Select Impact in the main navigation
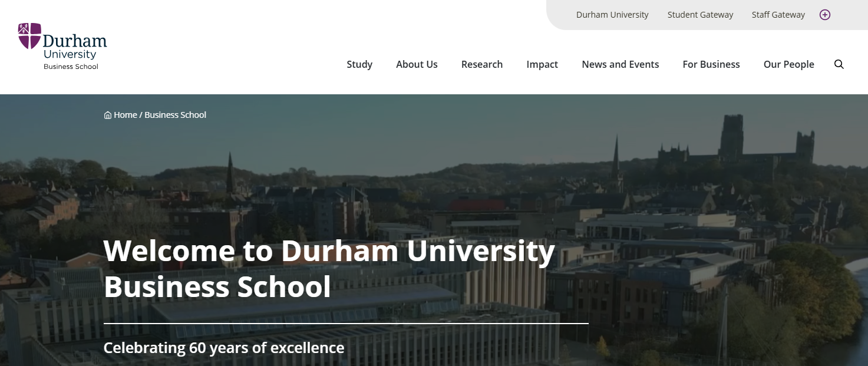 click(x=542, y=64)
